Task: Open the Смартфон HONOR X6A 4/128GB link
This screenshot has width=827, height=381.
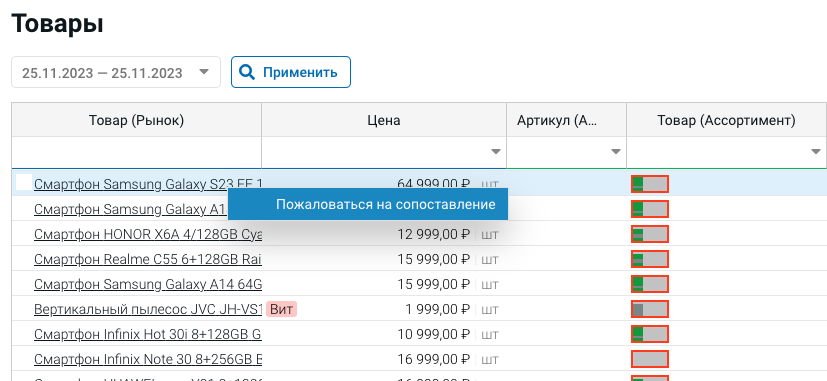Action: (148, 234)
